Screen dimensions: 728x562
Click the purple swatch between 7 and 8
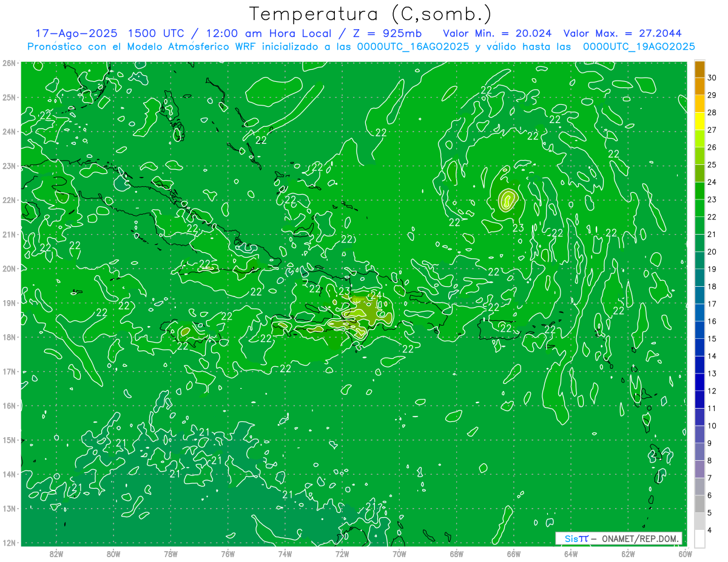[699, 469]
